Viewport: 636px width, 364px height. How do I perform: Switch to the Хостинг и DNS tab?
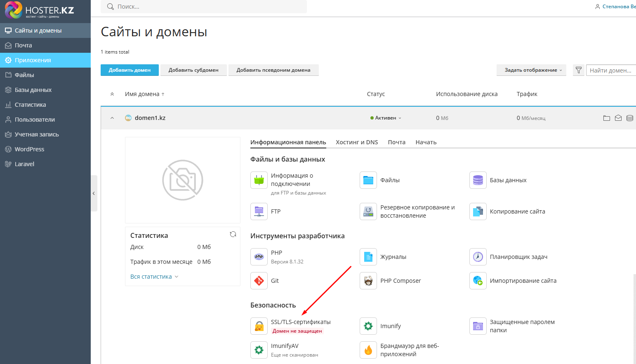click(357, 142)
